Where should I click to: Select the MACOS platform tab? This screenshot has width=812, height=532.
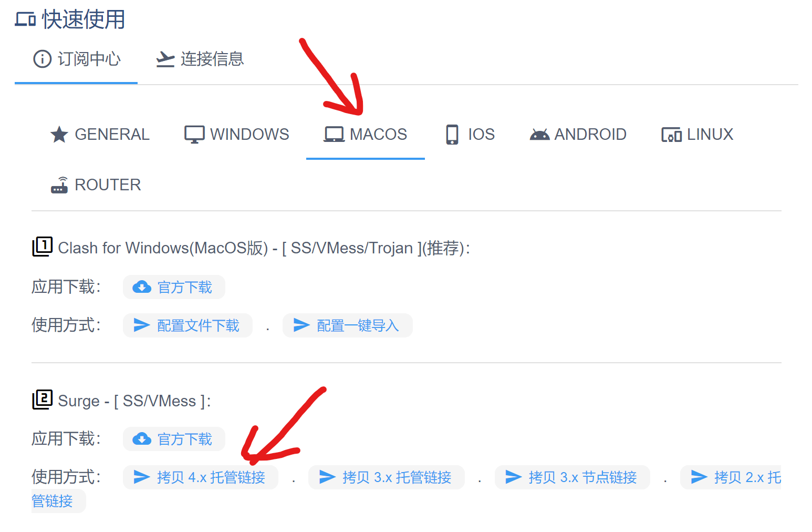(366, 135)
